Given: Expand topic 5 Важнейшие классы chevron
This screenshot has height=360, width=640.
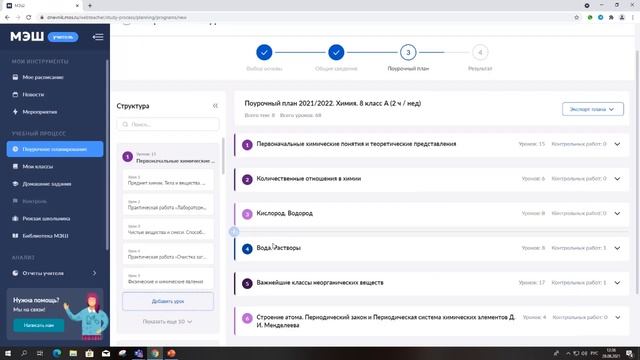Looking at the screenshot, I should click(x=617, y=283).
